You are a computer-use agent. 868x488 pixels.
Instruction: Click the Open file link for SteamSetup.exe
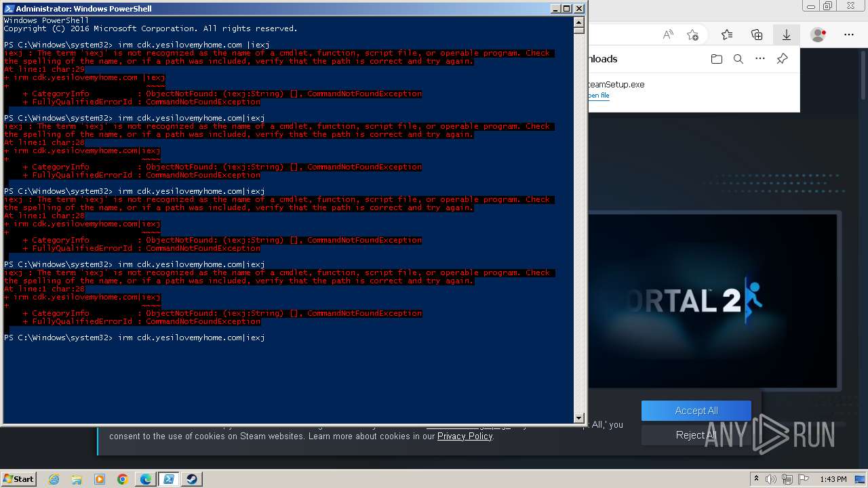(599, 96)
